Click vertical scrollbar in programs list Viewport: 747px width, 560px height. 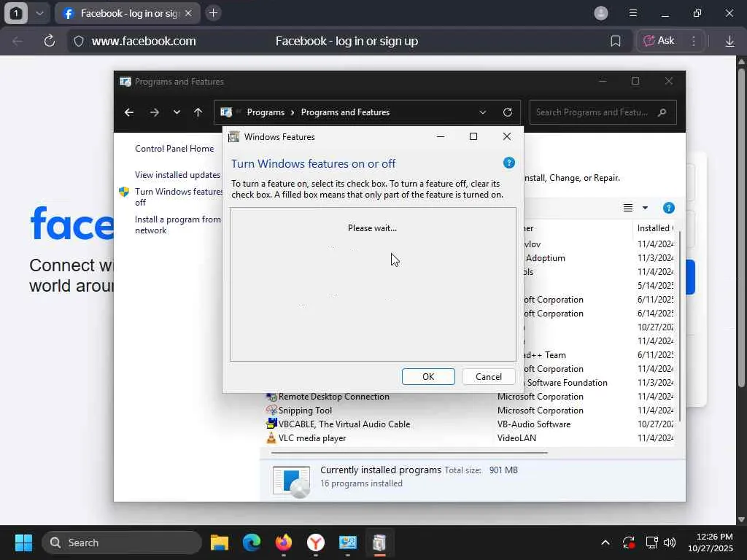680,326
